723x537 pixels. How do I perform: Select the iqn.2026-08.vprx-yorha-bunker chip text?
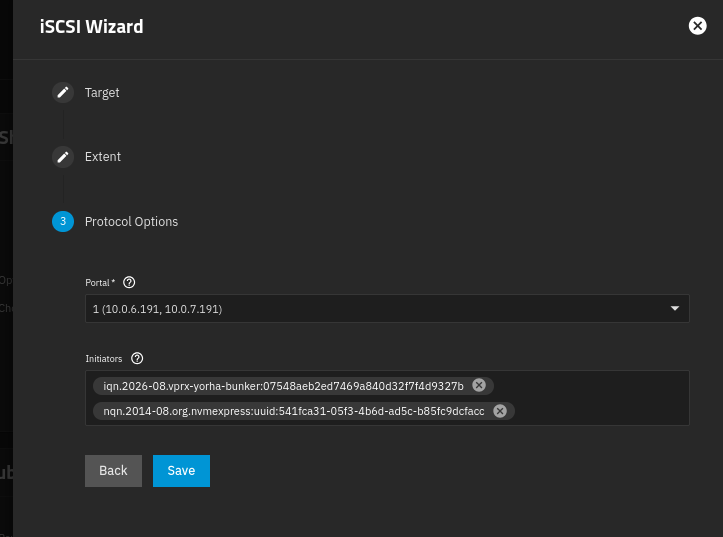283,386
